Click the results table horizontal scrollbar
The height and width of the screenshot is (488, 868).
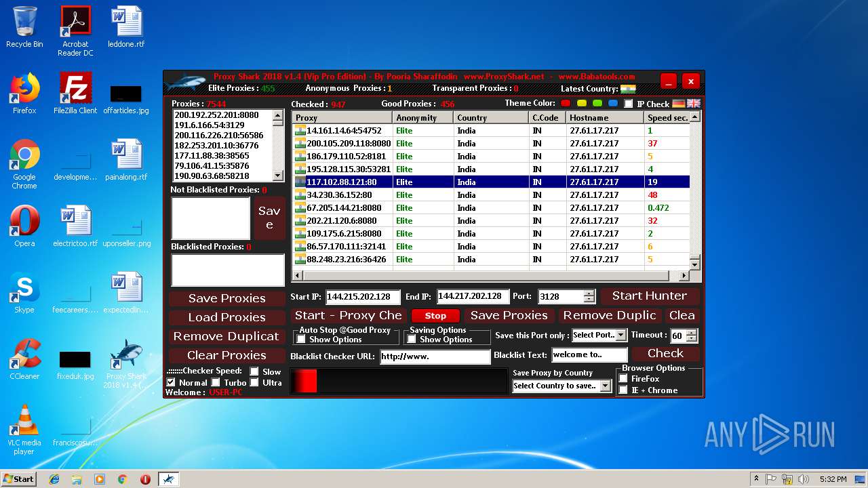coord(490,276)
